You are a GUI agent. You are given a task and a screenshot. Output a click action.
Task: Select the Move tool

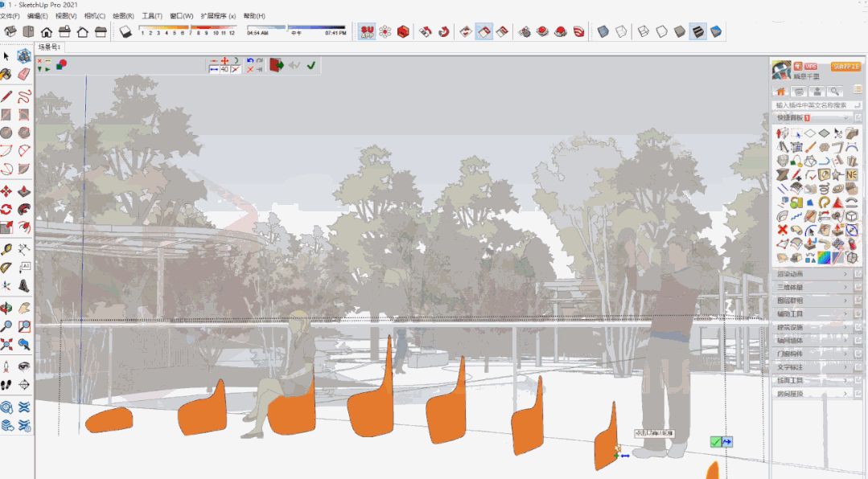pyautogui.click(x=6, y=191)
